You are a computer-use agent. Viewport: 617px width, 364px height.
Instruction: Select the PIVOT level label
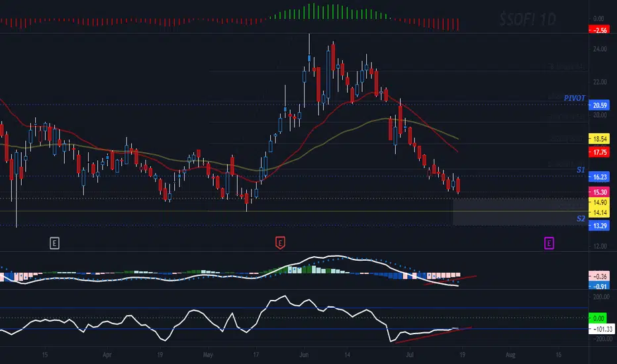[x=575, y=98]
